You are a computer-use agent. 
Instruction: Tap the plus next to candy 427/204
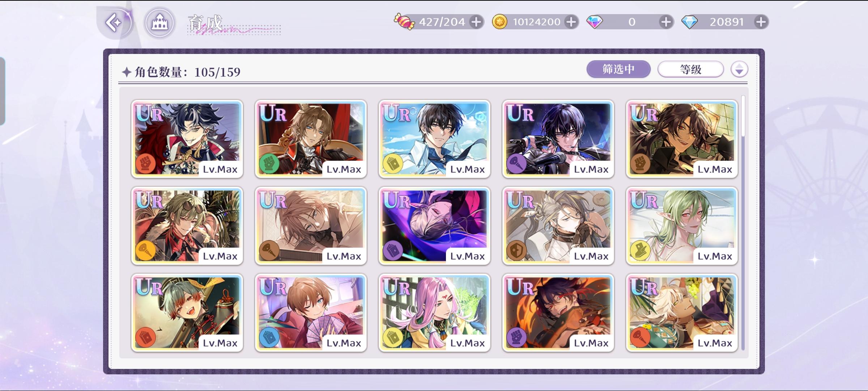[476, 22]
